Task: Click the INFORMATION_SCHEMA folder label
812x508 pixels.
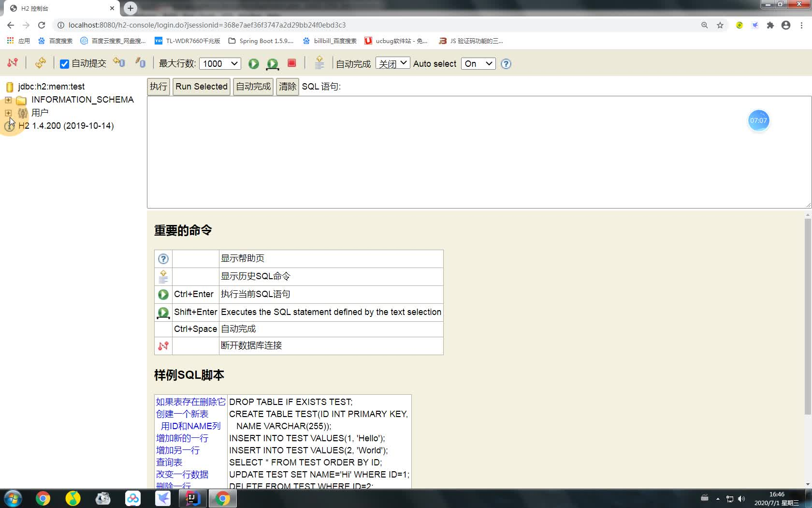Action: 83,100
